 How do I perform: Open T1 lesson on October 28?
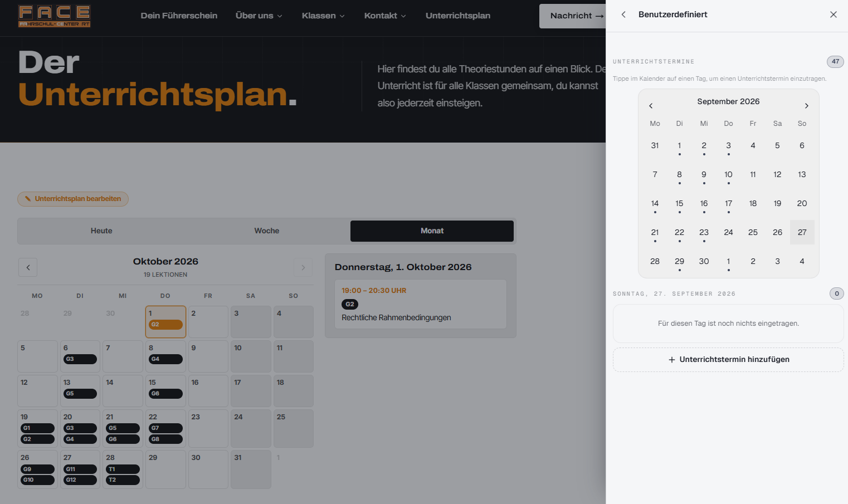[x=123, y=469]
